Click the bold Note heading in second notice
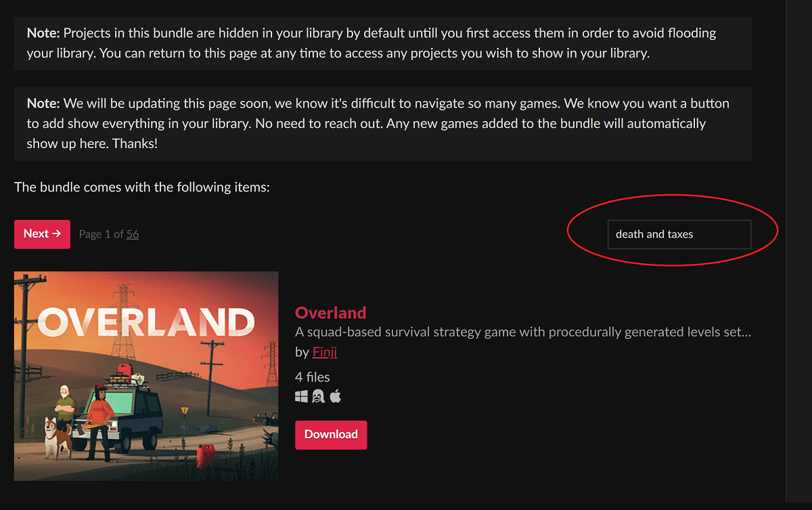The width and height of the screenshot is (812, 510). (x=44, y=103)
